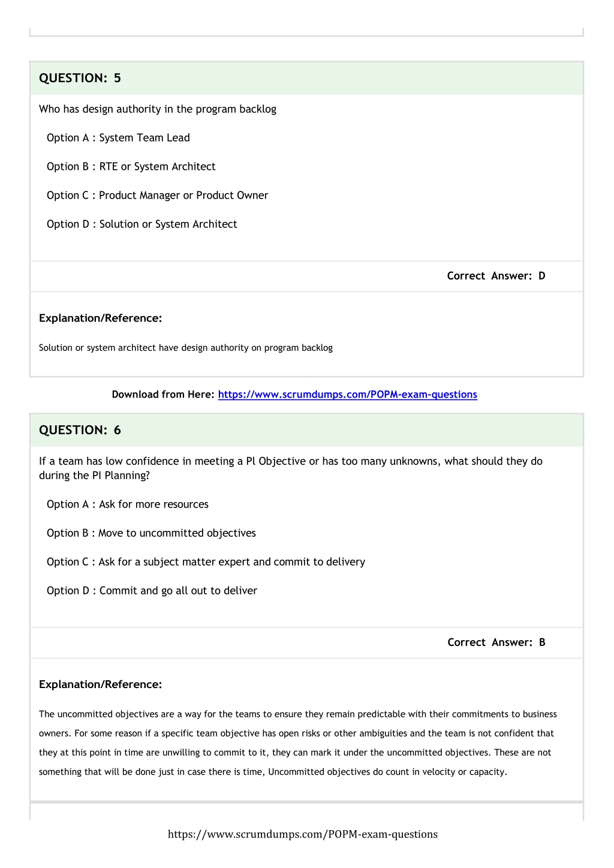Pick Option C: Ask for a subject matter expert
Screen dimensions: 614x868
(x=206, y=562)
